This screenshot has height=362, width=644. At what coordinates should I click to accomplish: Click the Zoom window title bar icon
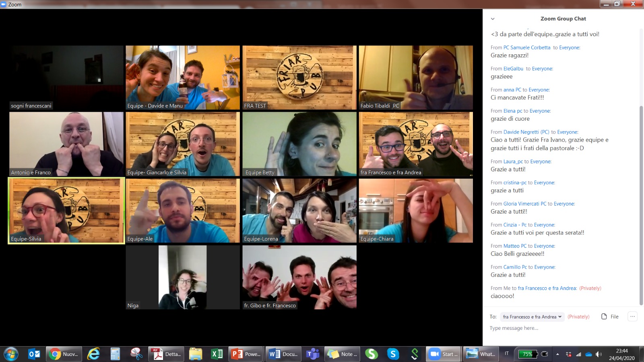pos(4,4)
